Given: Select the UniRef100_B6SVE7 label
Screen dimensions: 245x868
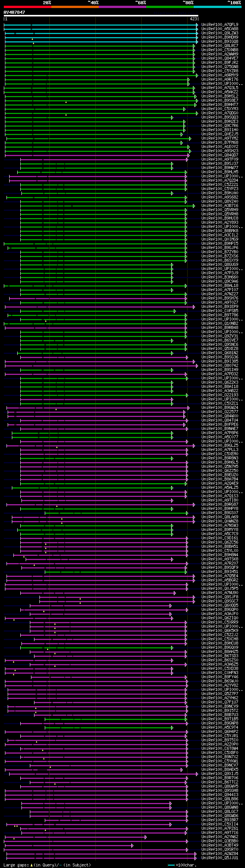Looking at the screenshot, I should point(220,340).
